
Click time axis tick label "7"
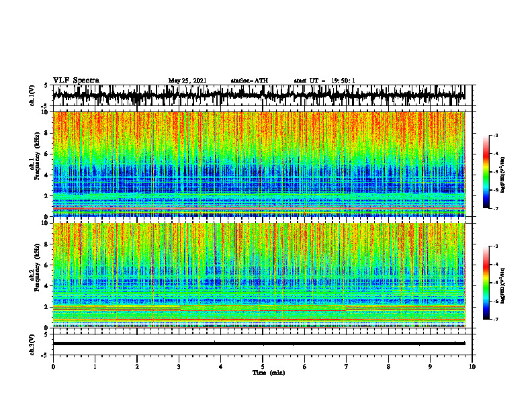point(347,367)
